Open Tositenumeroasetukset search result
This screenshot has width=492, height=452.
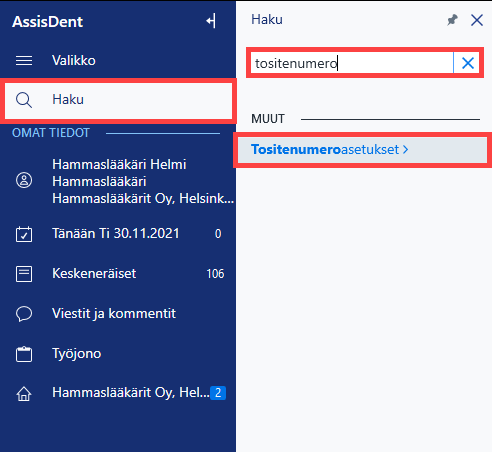(363, 150)
